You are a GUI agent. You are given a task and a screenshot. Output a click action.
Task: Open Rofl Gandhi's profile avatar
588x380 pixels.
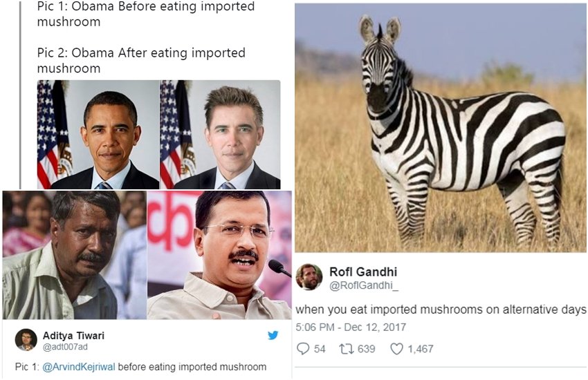309,276
